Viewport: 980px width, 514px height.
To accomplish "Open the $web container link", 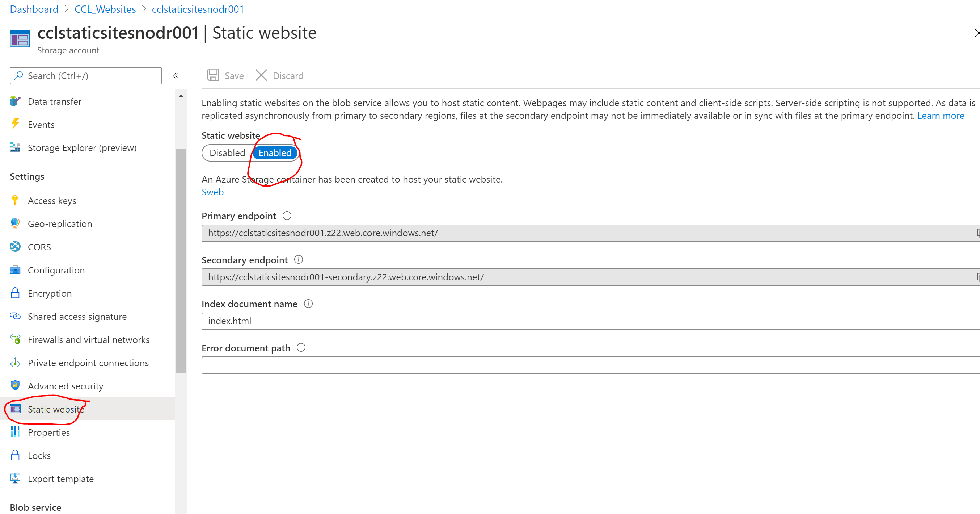I will pyautogui.click(x=212, y=192).
